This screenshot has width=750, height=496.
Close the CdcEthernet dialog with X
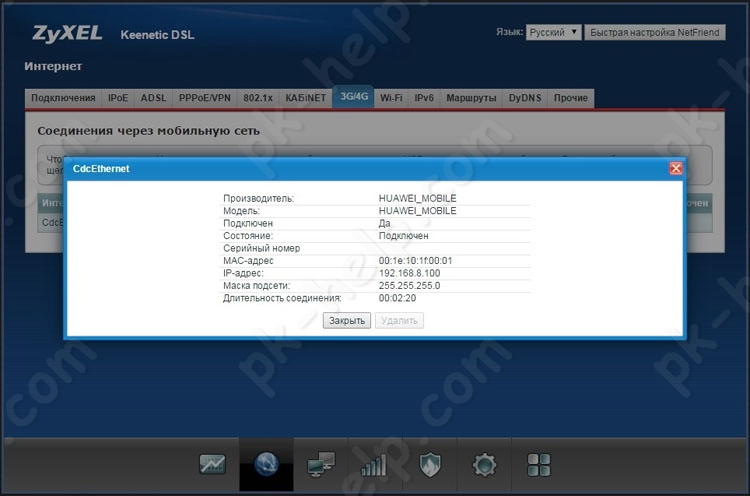click(676, 168)
